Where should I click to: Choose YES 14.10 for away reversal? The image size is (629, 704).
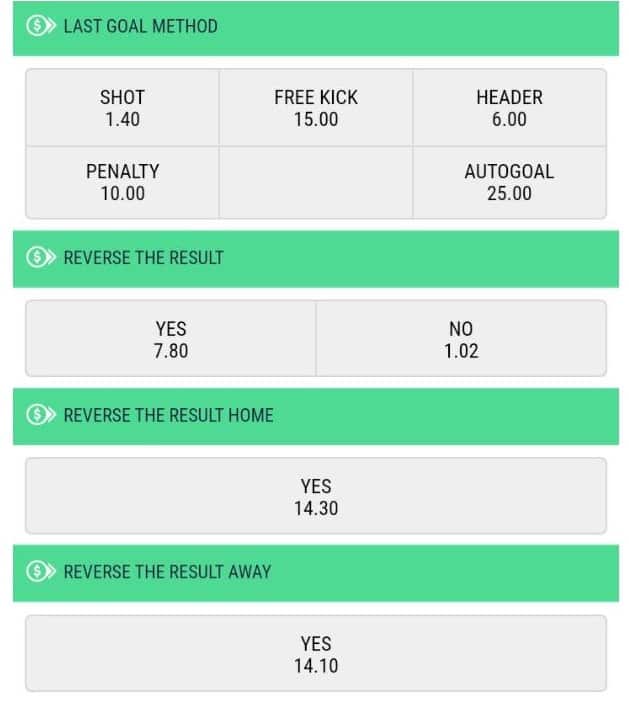tap(316, 654)
